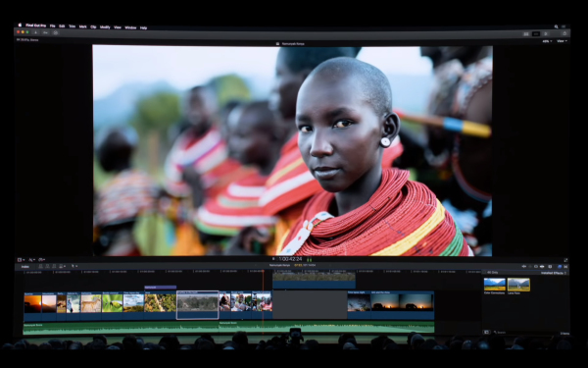Open the Edit menu
Screen dimensions: 588x368
pyautogui.click(x=62, y=26)
